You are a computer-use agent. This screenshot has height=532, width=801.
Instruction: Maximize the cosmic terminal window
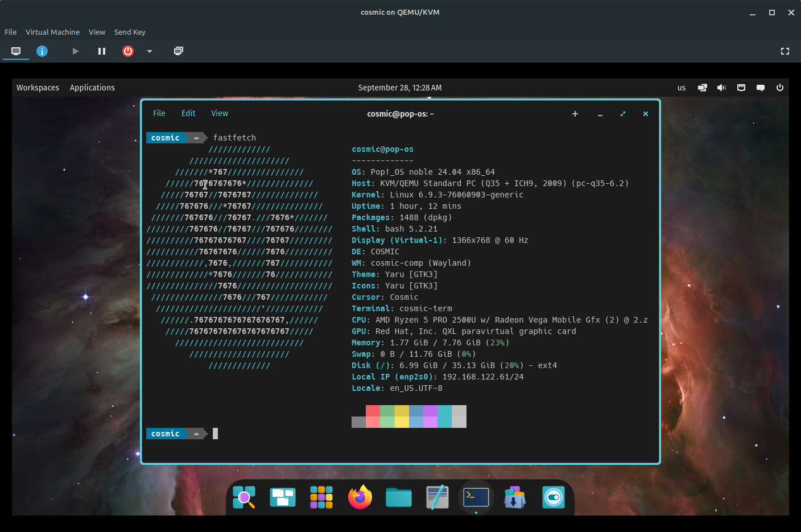pyautogui.click(x=623, y=114)
